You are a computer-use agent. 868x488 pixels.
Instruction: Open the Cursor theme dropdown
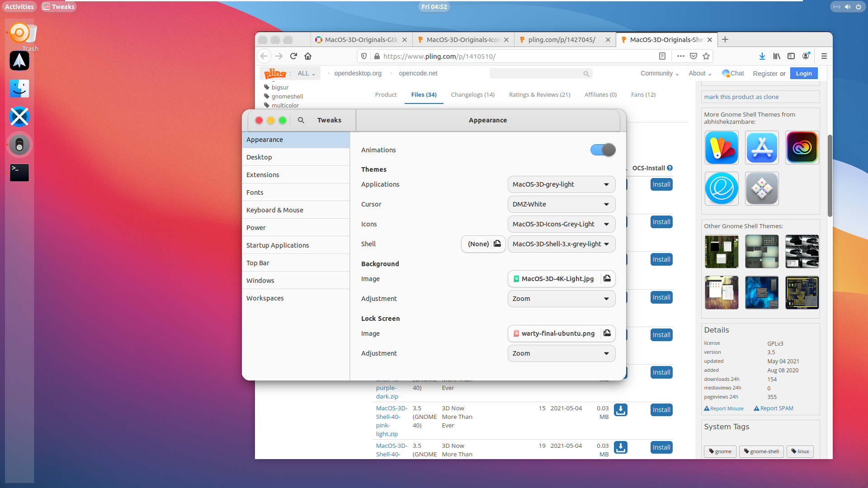[x=561, y=204]
